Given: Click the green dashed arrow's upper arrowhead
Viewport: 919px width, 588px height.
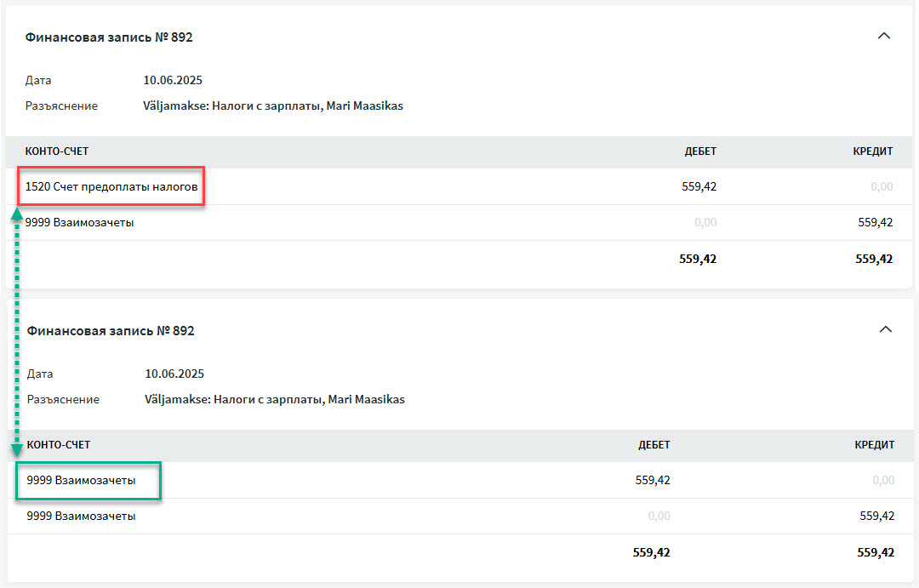Looking at the screenshot, I should click(17, 214).
